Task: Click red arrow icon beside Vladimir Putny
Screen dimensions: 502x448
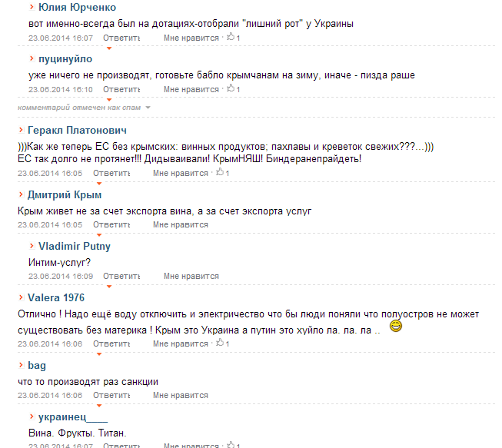Action: (x=32, y=246)
